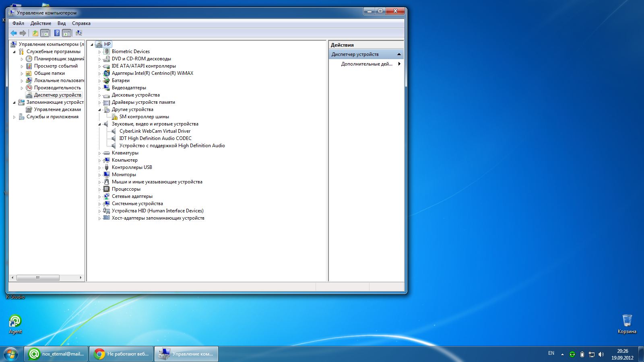The image size is (644, 362).
Task: Open the Действие menu
Action: pos(41,23)
